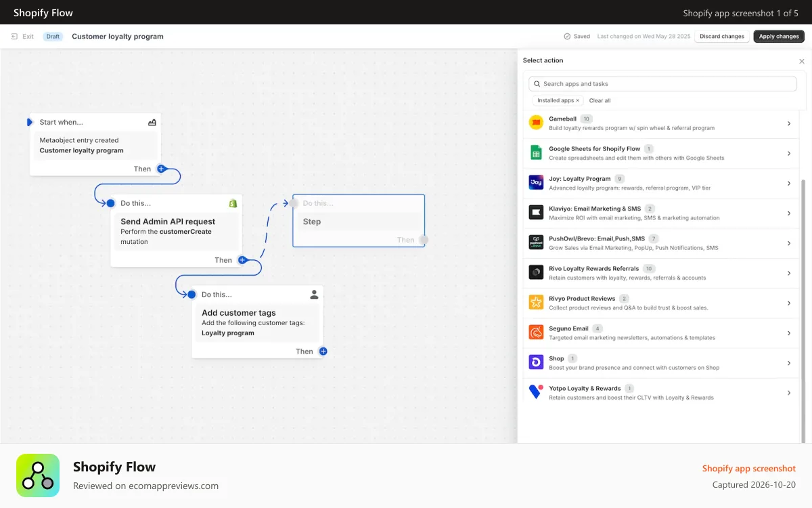Expand Seguno Email chevron
Image resolution: width=812 pixels, height=508 pixels.
[x=789, y=333]
